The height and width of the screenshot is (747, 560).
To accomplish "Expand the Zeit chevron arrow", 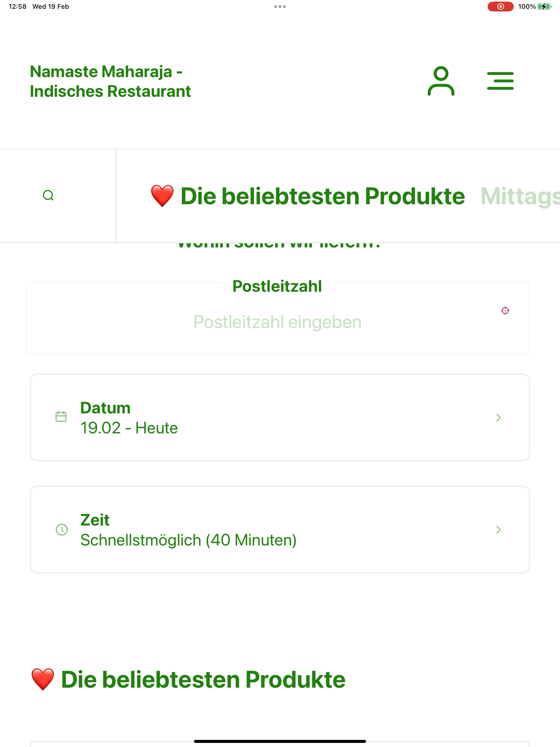I will 498,530.
